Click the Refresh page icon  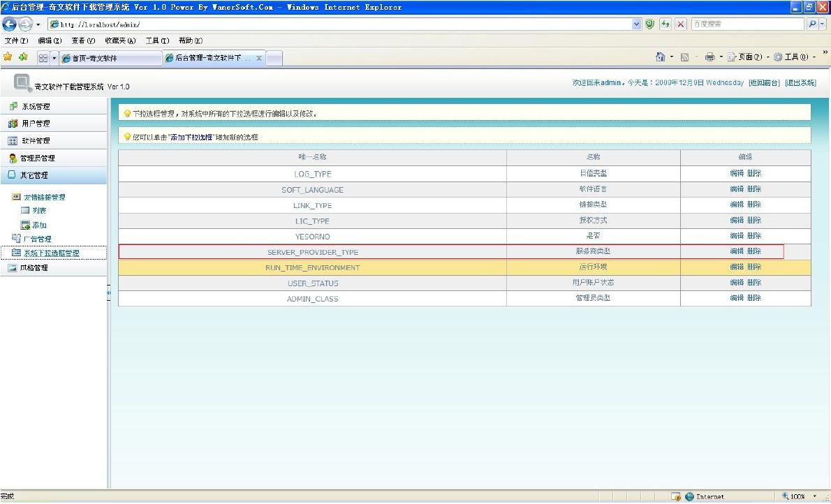[x=665, y=24]
